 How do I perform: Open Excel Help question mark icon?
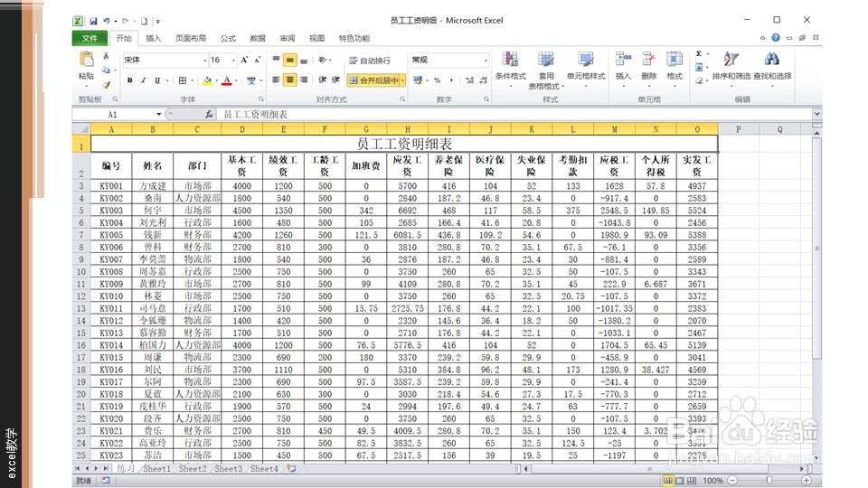click(776, 38)
